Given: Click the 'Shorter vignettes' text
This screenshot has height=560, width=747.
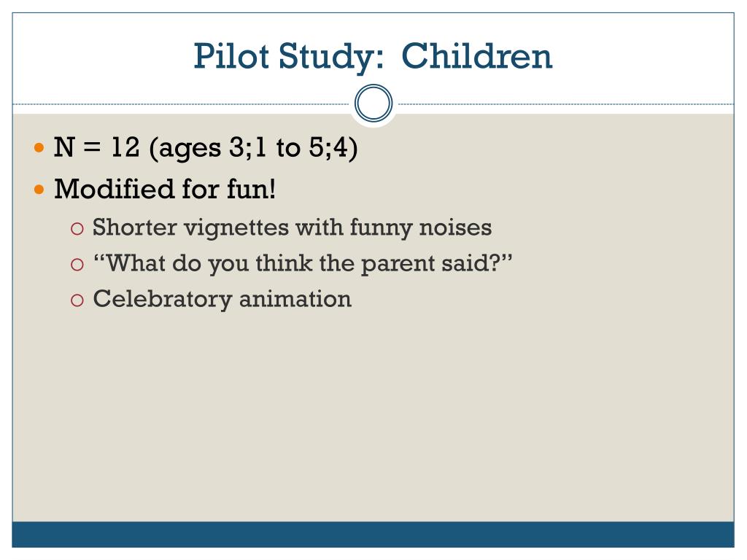Looking at the screenshot, I should (190, 227).
